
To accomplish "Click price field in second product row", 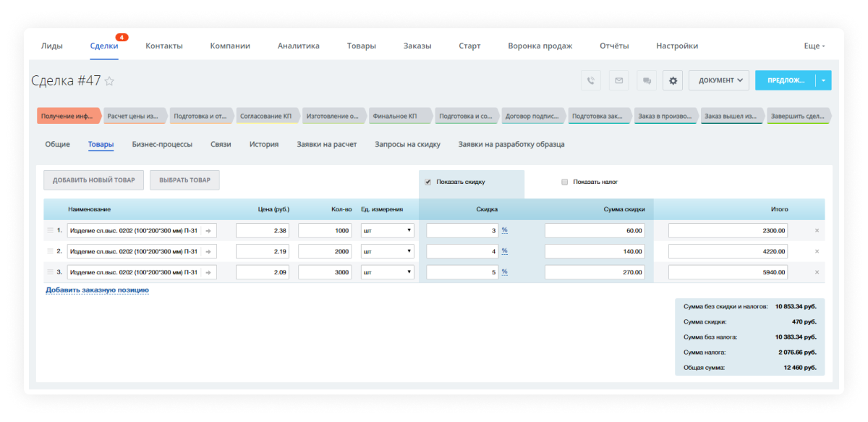I will tap(263, 251).
